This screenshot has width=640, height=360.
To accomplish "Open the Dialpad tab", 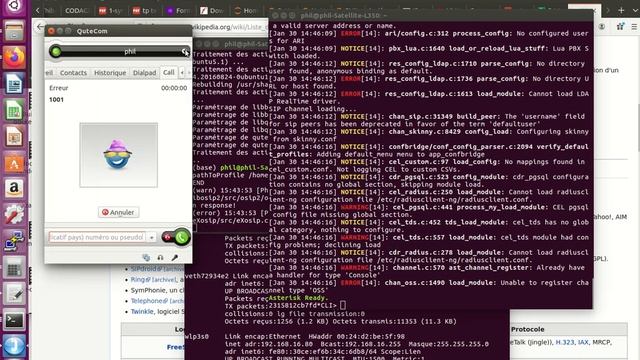I will click(x=144, y=73).
